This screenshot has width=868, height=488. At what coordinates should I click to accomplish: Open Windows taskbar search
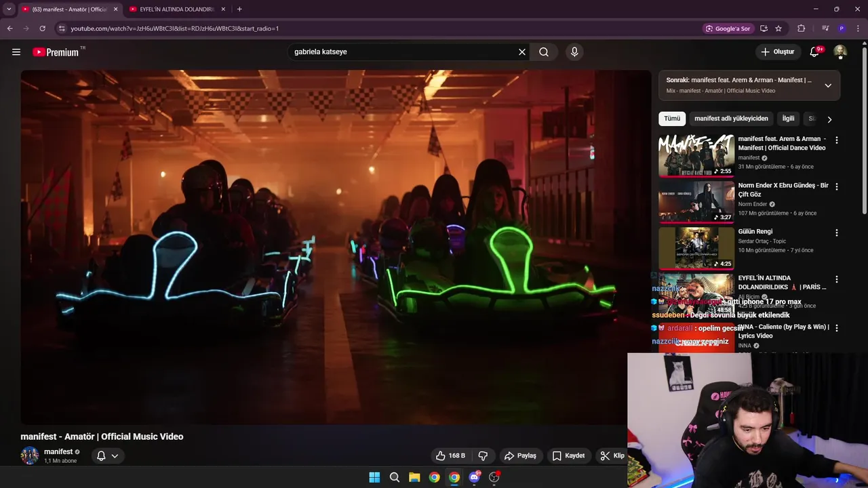(394, 477)
